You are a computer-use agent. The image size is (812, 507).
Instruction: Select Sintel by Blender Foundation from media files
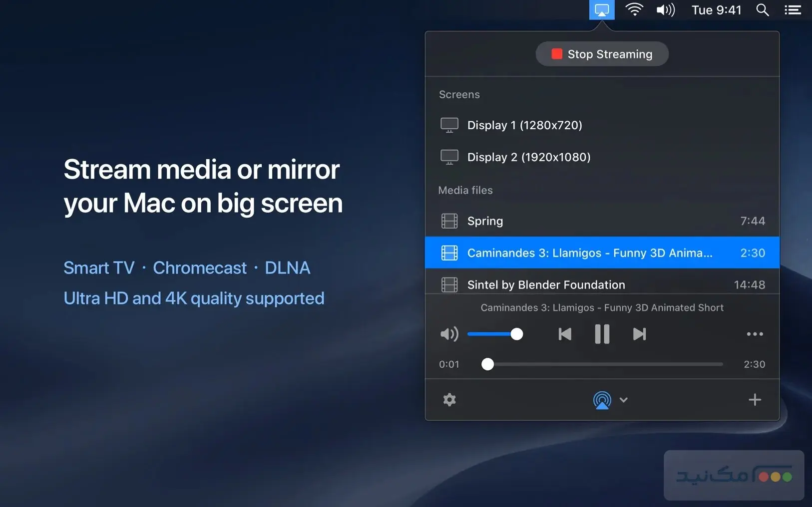(546, 284)
